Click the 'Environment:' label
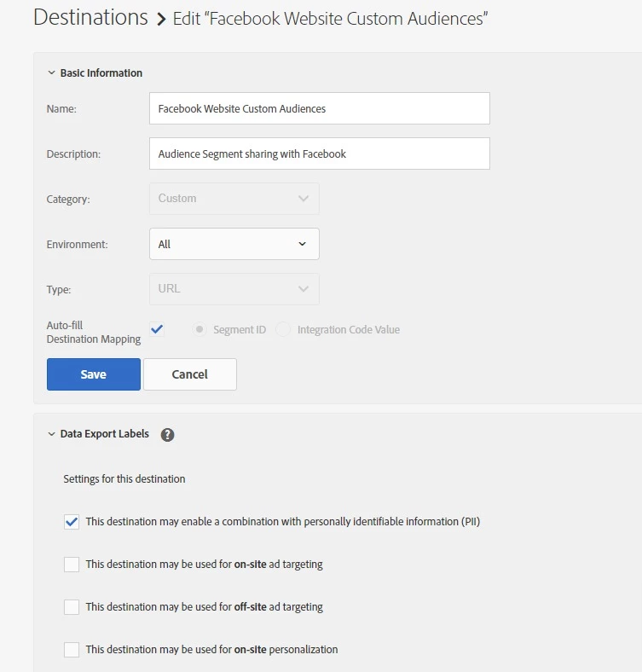Viewport: 642px width, 672px height. [x=77, y=244]
